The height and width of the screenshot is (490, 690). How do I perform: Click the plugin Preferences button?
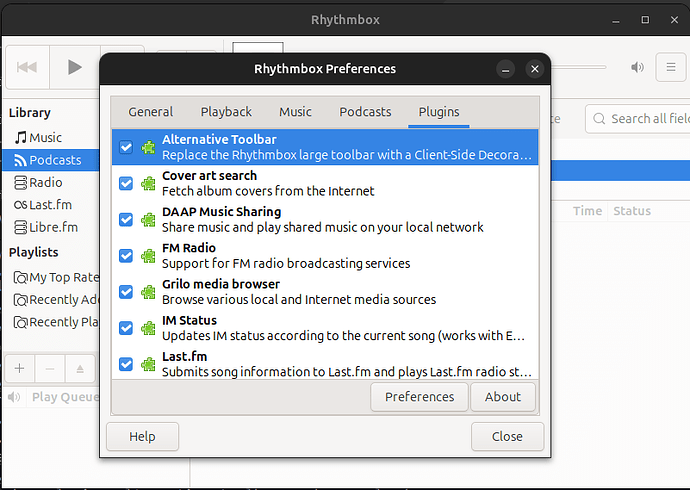click(420, 397)
